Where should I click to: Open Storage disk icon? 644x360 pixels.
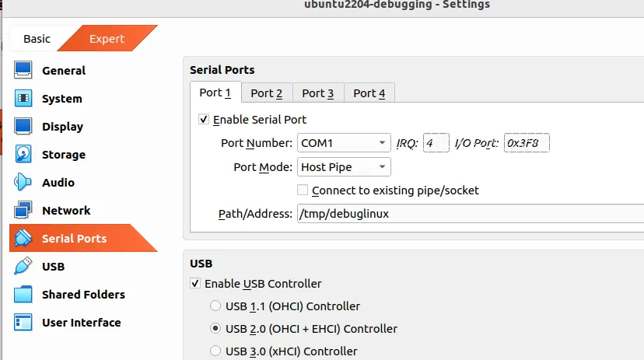23,155
